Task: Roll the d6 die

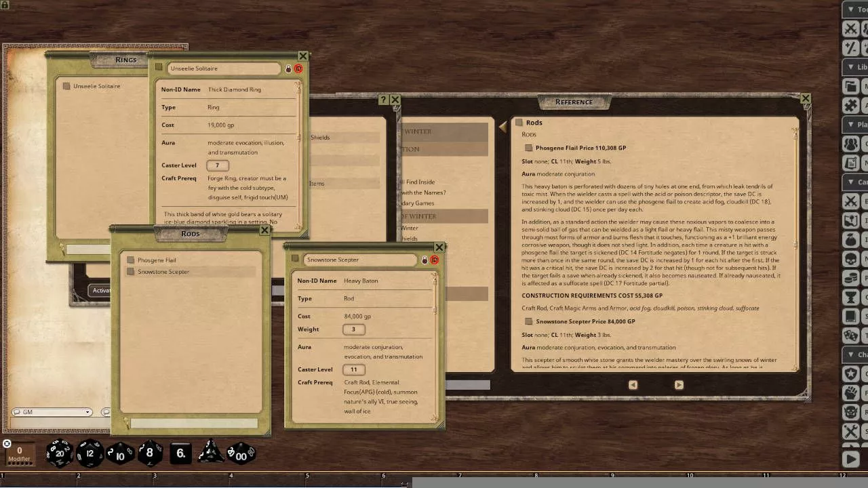Action: 181,453
